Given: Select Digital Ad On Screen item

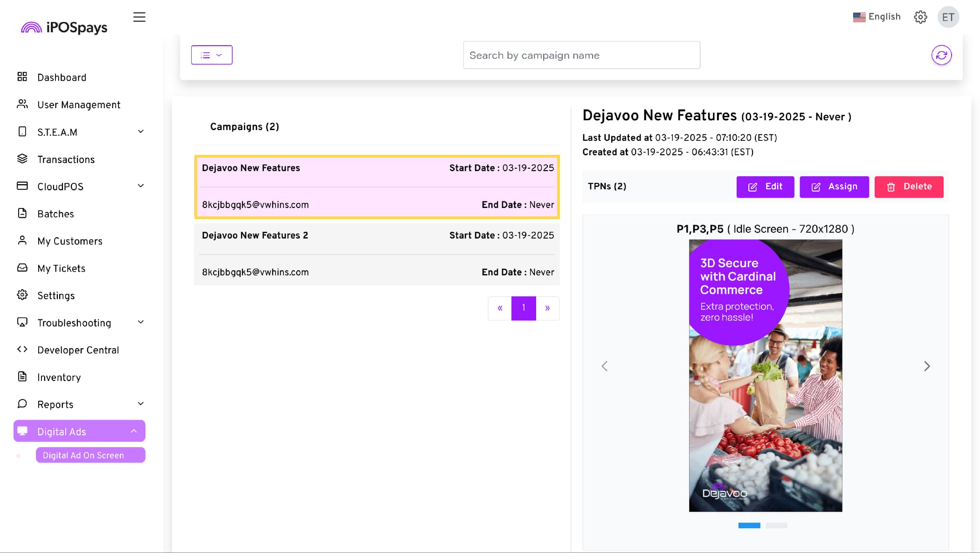Looking at the screenshot, I should tap(90, 455).
